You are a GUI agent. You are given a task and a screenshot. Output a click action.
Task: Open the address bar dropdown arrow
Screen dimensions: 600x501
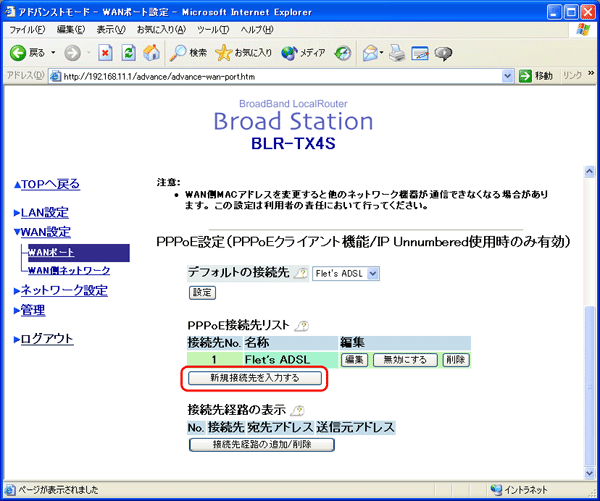tap(507, 76)
